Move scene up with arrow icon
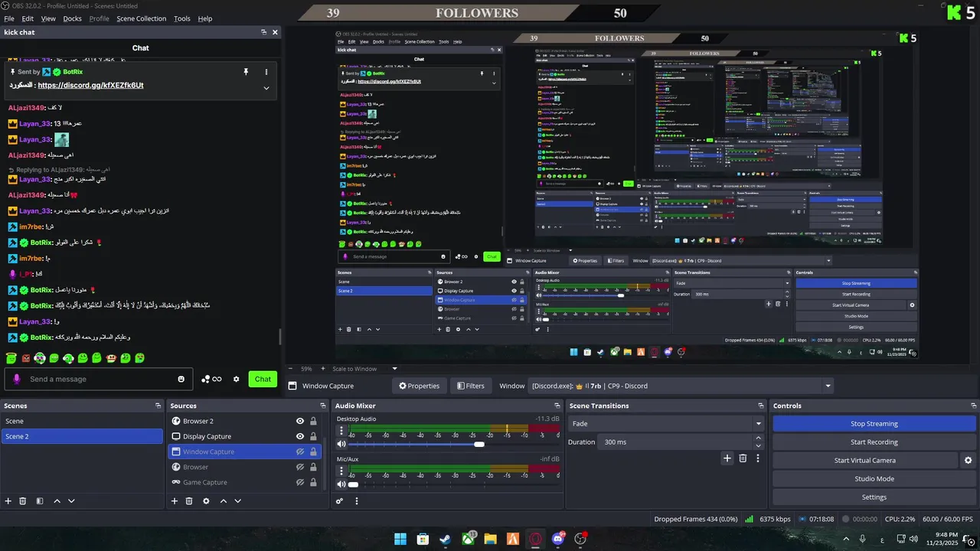980x551 pixels. click(x=57, y=501)
